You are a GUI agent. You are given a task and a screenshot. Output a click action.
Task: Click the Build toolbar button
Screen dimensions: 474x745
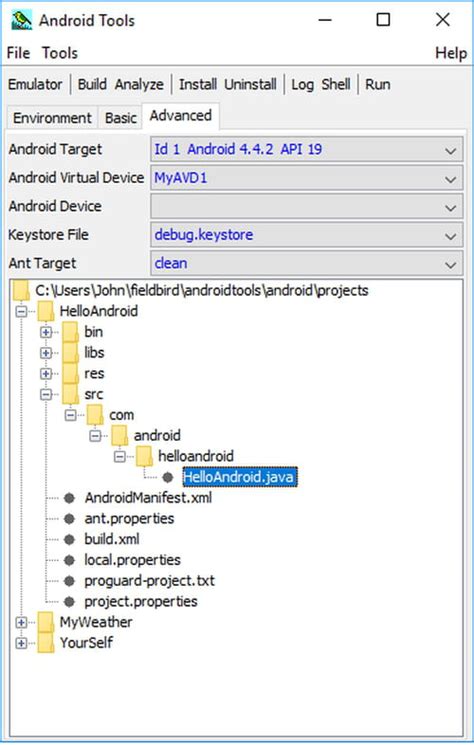pos(92,85)
